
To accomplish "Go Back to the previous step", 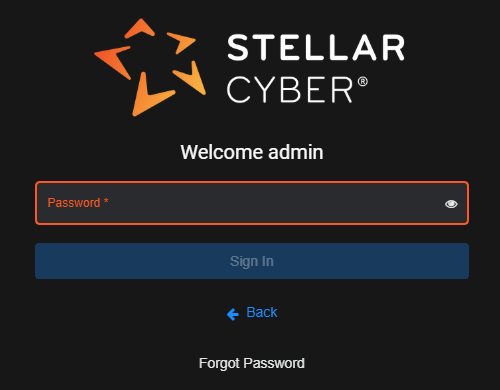I will (252, 313).
